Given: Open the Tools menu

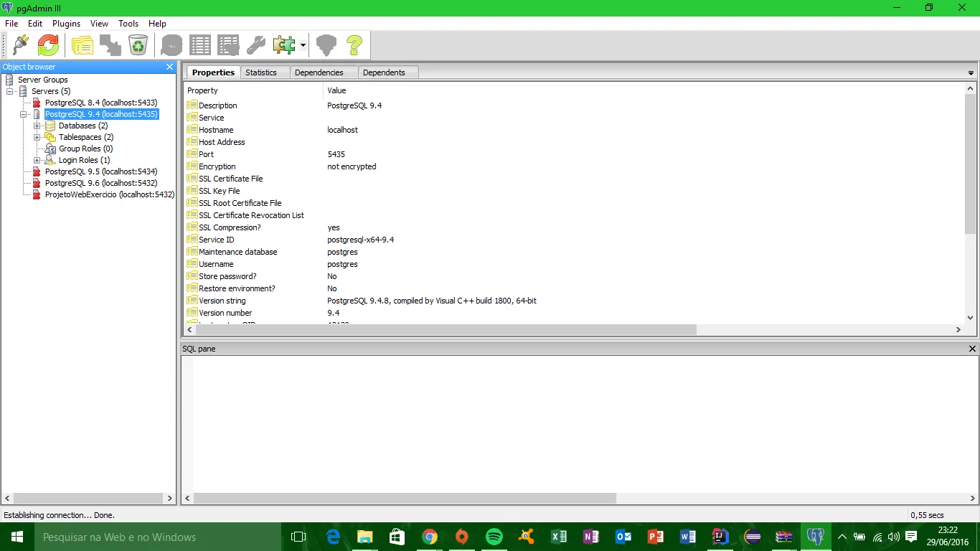Looking at the screenshot, I should coord(128,24).
